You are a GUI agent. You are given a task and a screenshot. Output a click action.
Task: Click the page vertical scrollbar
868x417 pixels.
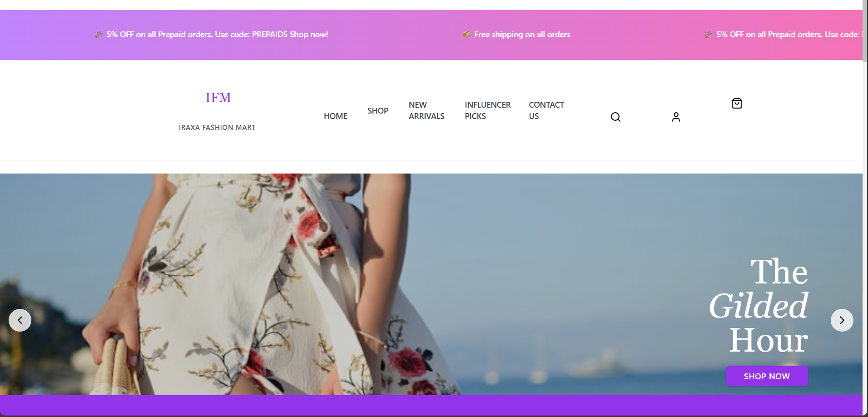(865, 208)
